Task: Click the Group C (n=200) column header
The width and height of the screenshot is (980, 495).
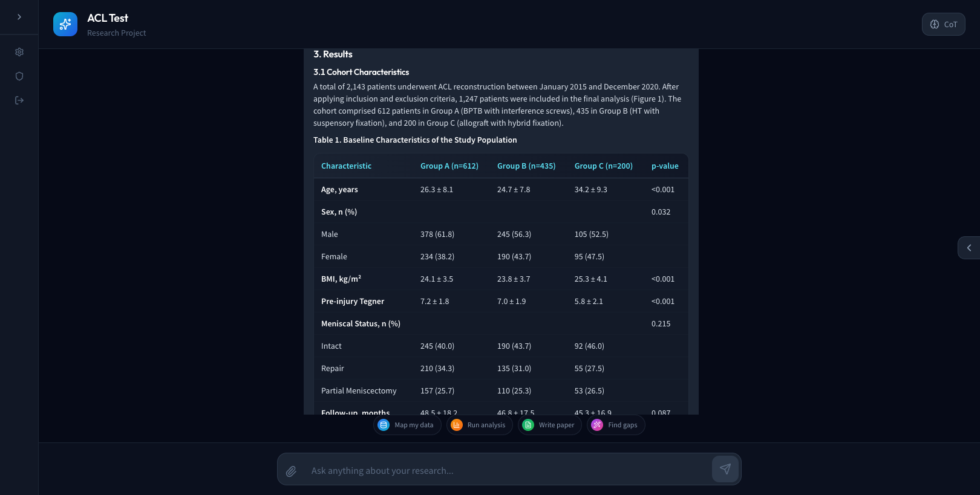Action: (x=603, y=166)
